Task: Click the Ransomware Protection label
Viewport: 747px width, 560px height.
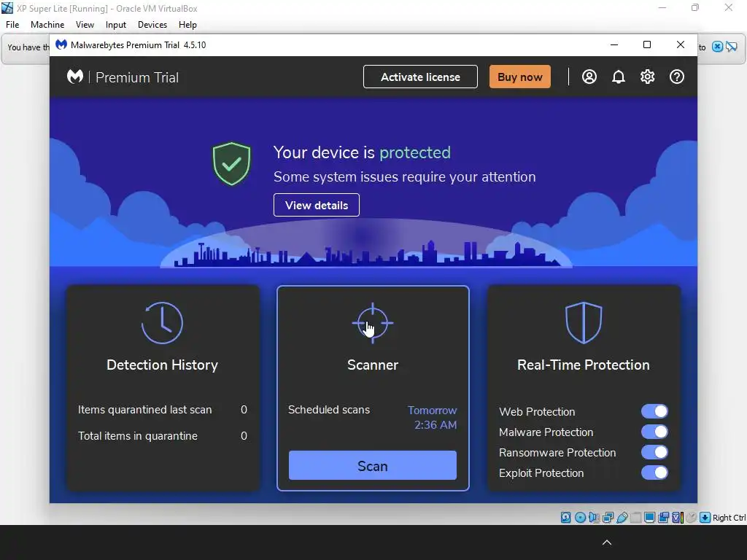Action: point(557,452)
